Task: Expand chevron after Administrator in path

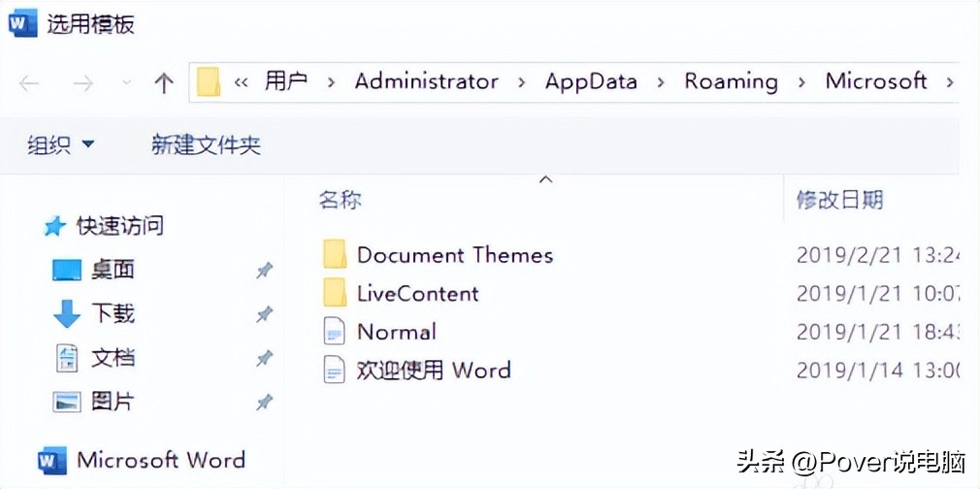Action: pyautogui.click(x=522, y=82)
